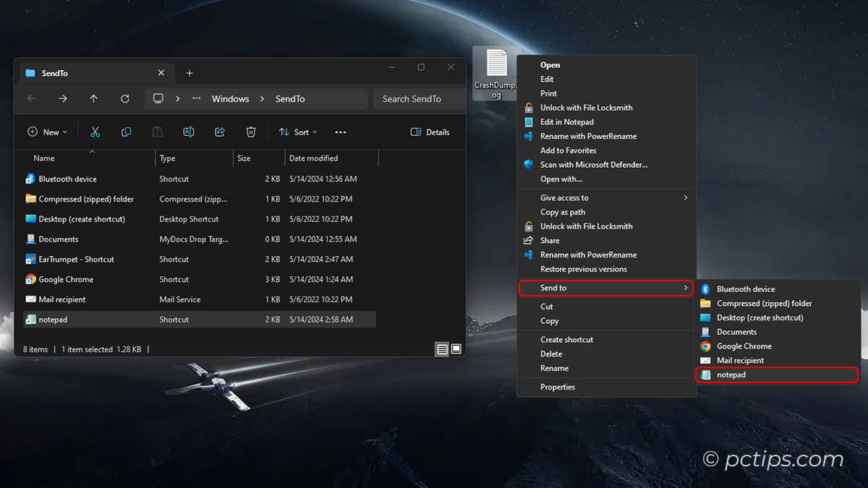Open the Share icon in the toolbar
The height and width of the screenshot is (488, 868).
tap(219, 132)
